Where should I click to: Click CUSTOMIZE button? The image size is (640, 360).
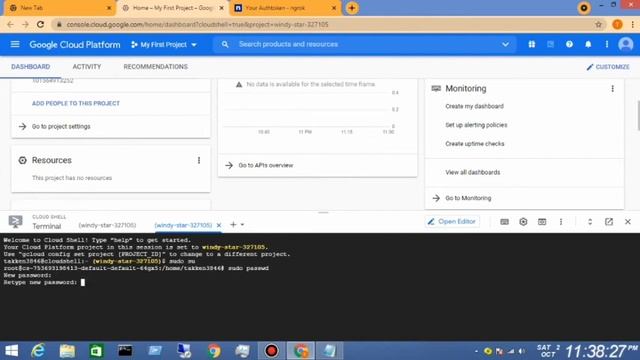(608, 67)
